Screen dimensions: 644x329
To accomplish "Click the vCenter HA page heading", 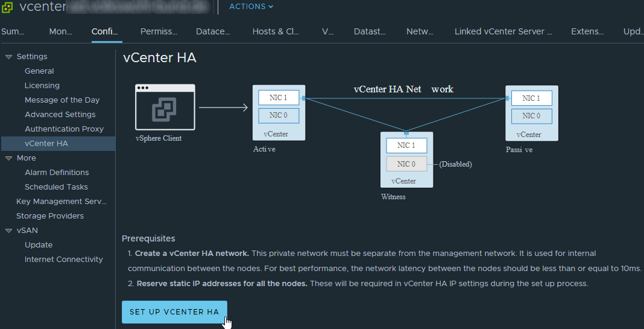I will (159, 57).
